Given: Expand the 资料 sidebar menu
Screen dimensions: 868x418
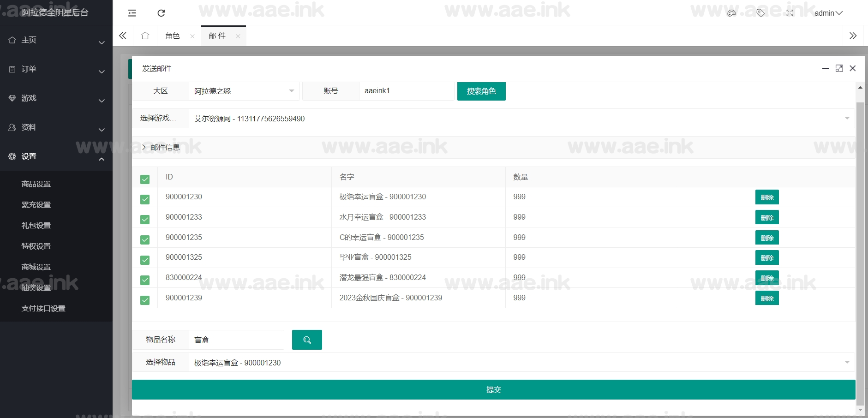Looking at the screenshot, I should pos(56,127).
